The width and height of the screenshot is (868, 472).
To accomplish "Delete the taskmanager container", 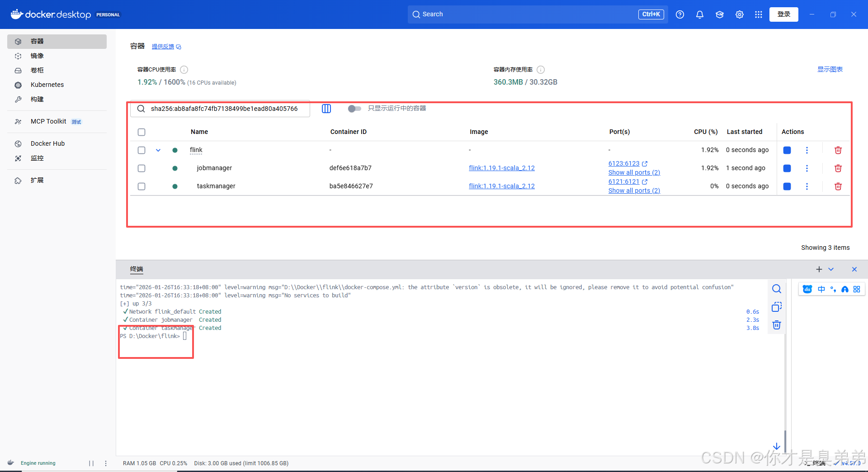I will (x=838, y=186).
